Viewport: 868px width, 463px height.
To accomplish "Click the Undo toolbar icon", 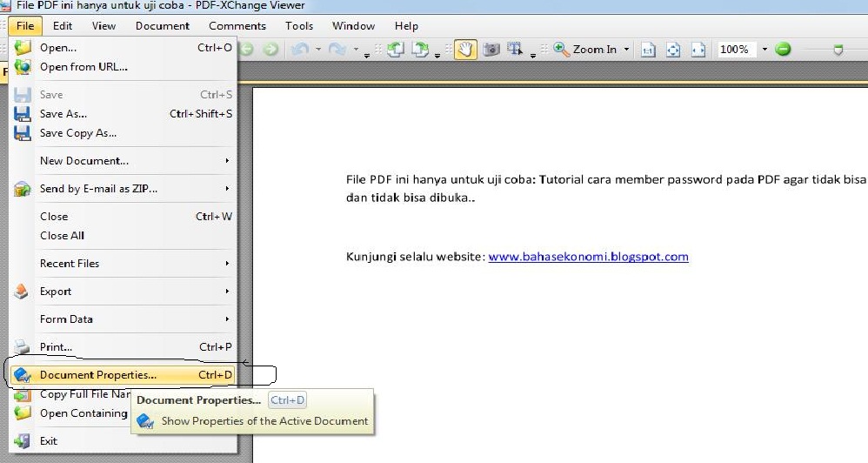I will click(300, 50).
